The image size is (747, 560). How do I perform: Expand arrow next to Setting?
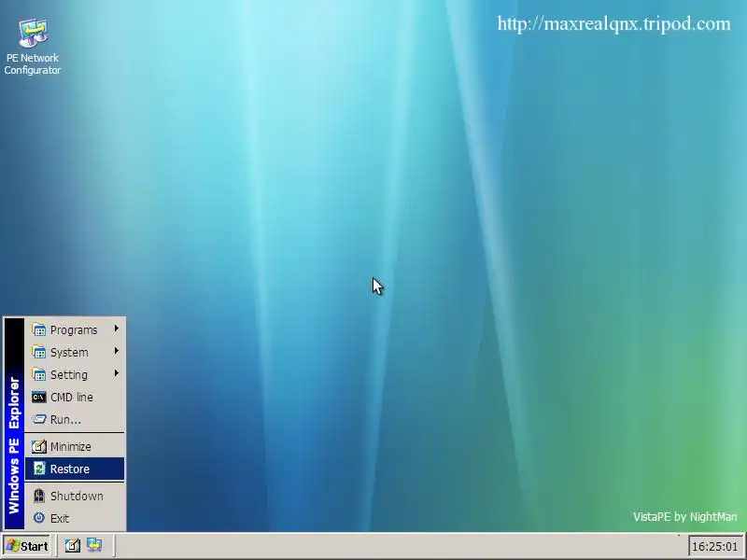[x=116, y=372]
